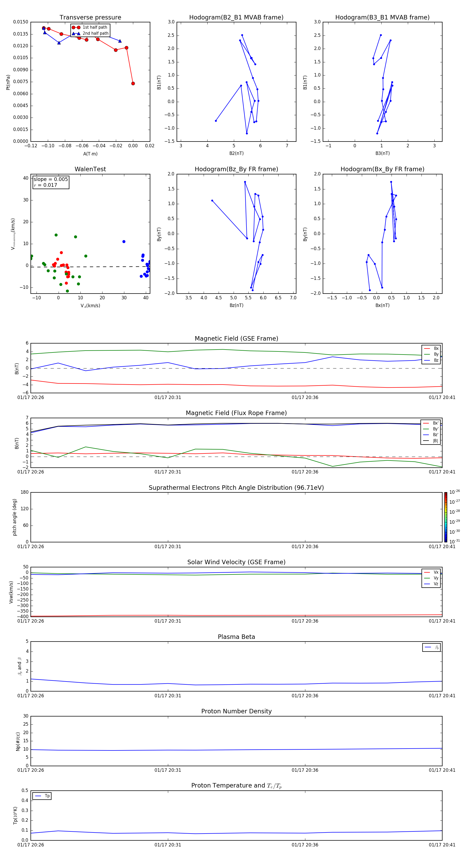Viewport: 473px width, 868px height.
Task: Click the "2nd half path" legend entry
Action: tap(90, 33)
